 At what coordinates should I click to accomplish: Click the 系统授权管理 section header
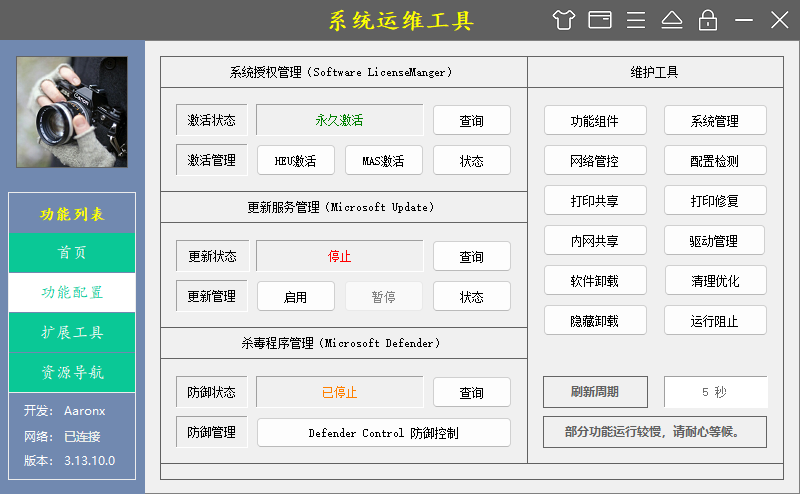tap(343, 72)
